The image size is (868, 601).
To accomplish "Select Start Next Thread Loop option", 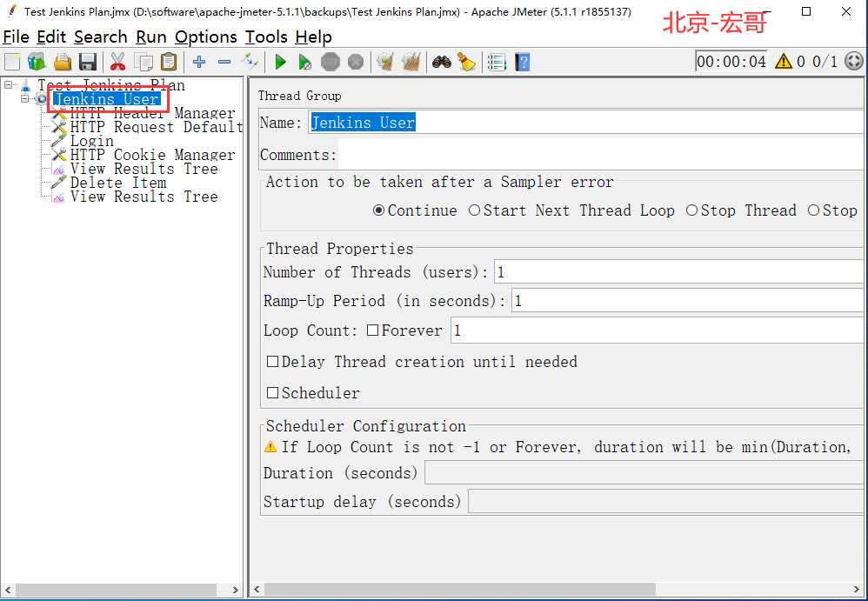I will (x=474, y=210).
